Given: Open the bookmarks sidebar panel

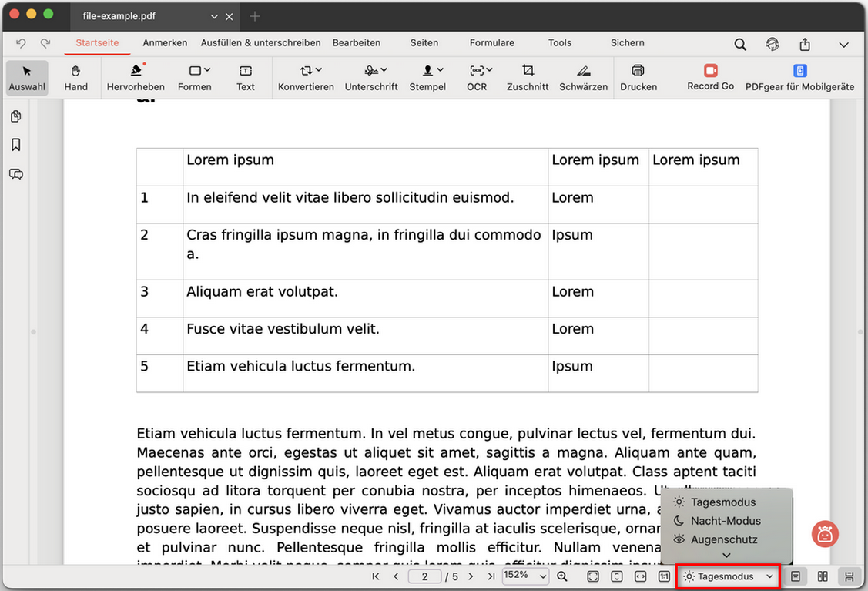Looking at the screenshot, I should 16,144.
